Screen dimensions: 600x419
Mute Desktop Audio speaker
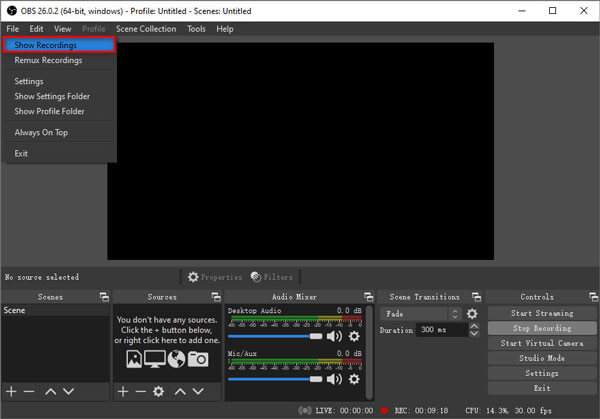click(x=334, y=336)
